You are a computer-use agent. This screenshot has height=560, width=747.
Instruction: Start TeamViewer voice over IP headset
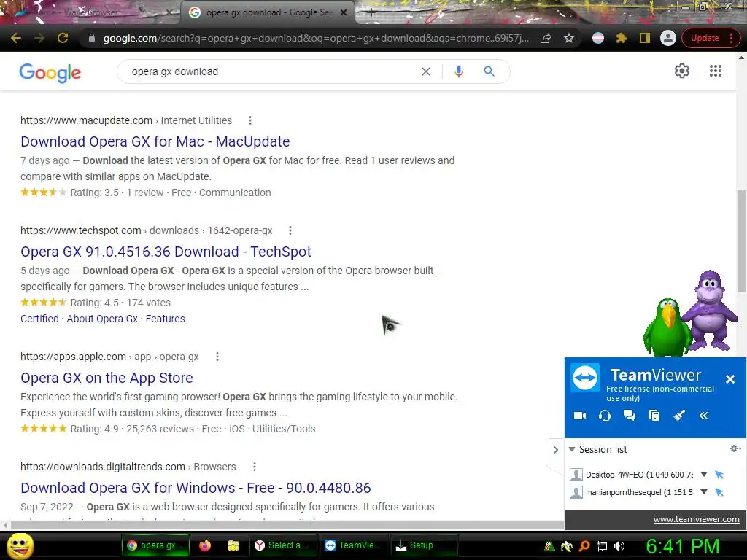(605, 416)
